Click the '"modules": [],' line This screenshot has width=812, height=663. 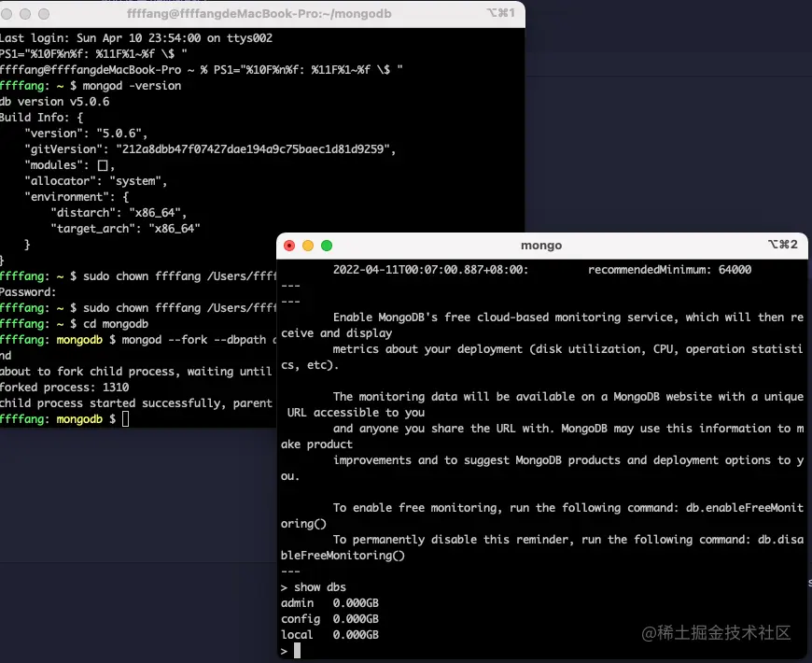(x=69, y=165)
